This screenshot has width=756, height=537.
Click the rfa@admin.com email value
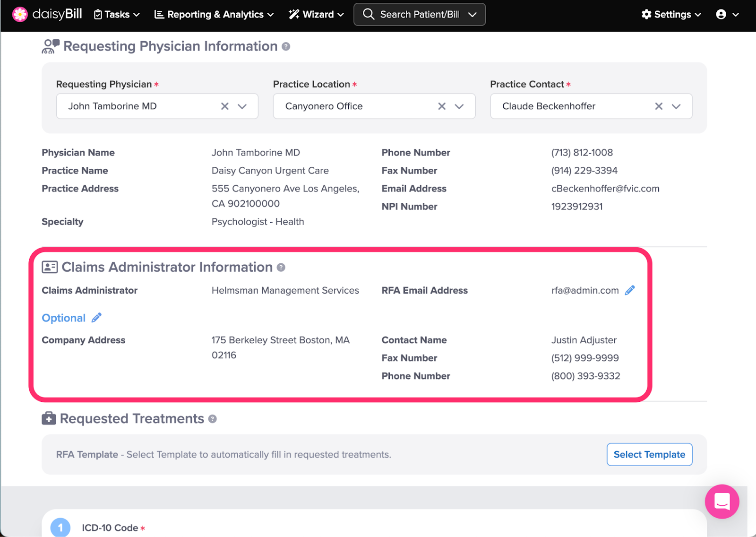coord(585,290)
